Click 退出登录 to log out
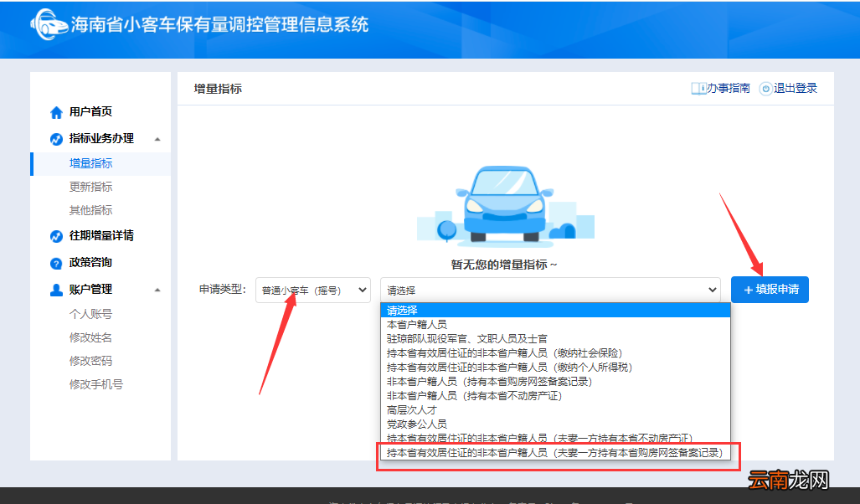 796,88
